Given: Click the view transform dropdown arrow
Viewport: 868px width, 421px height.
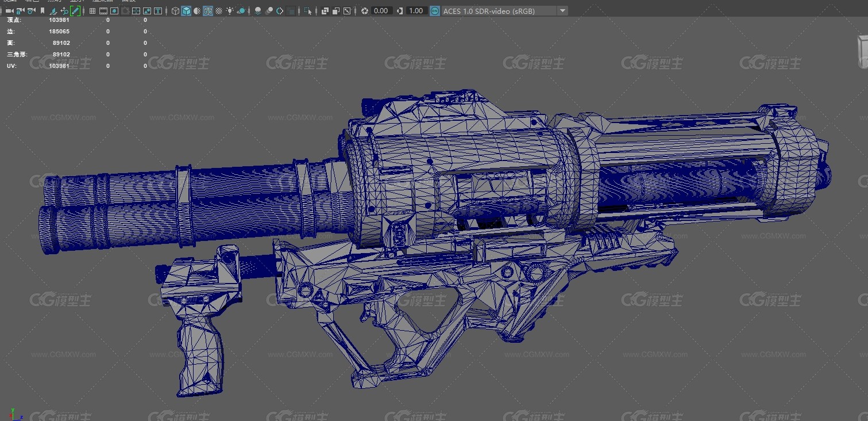Looking at the screenshot, I should pos(563,11).
